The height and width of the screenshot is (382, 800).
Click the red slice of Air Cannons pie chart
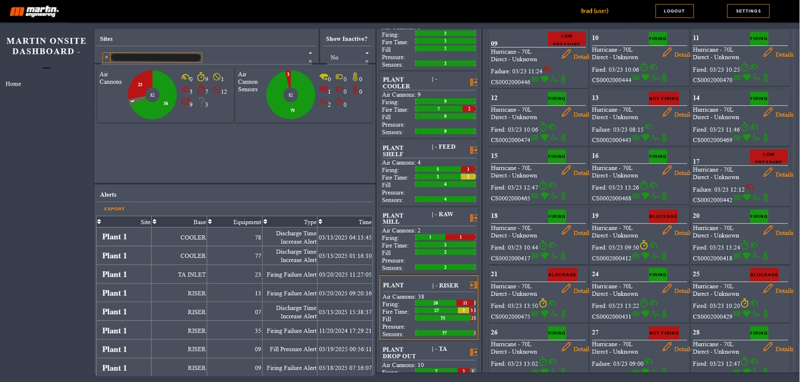click(139, 84)
